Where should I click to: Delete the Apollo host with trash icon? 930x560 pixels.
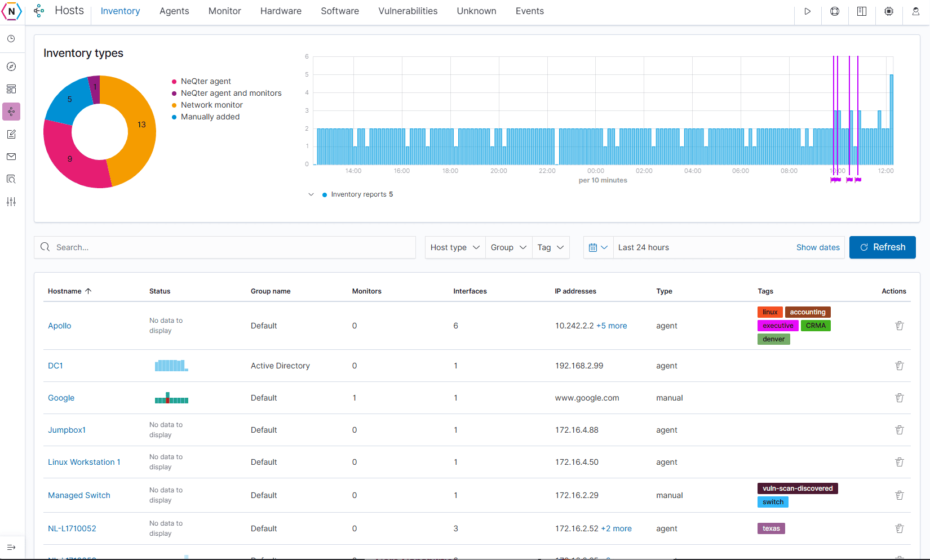click(x=900, y=326)
